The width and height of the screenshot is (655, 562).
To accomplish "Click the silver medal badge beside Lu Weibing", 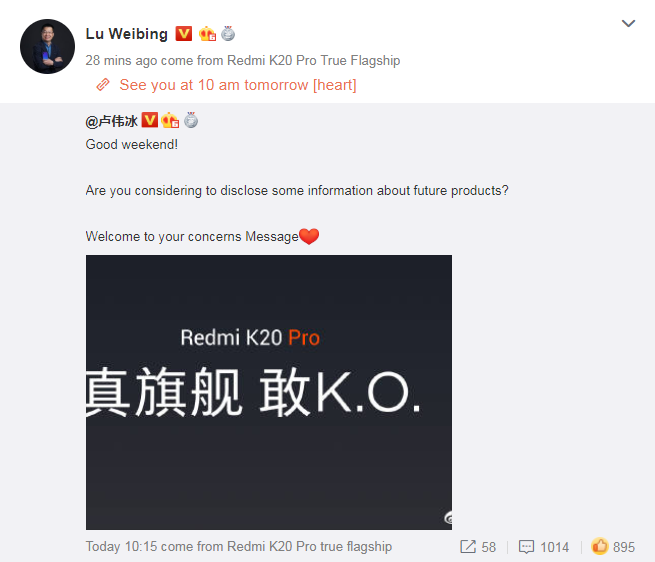I will [x=228, y=33].
